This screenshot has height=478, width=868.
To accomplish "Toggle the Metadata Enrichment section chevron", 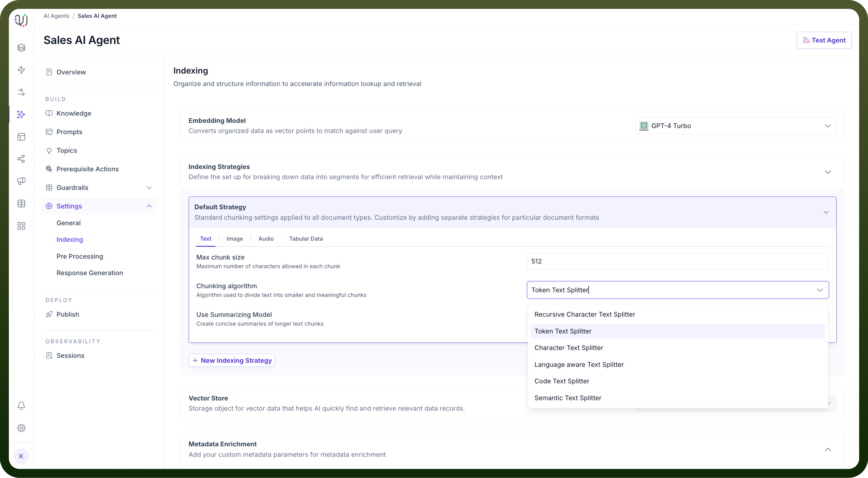I will point(828,449).
